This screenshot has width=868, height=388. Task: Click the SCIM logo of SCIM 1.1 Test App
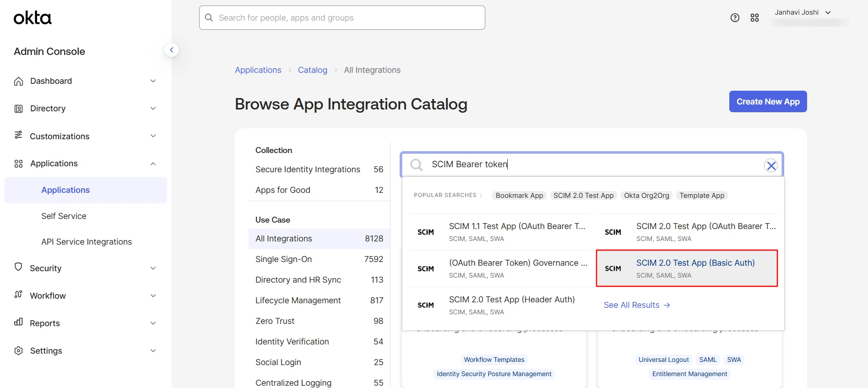(x=426, y=232)
